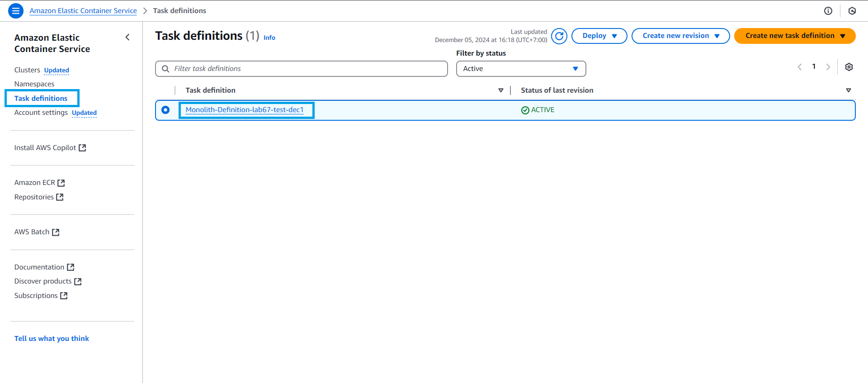The image size is (868, 383).
Task: Click the page number 1 indicator
Action: point(814,66)
